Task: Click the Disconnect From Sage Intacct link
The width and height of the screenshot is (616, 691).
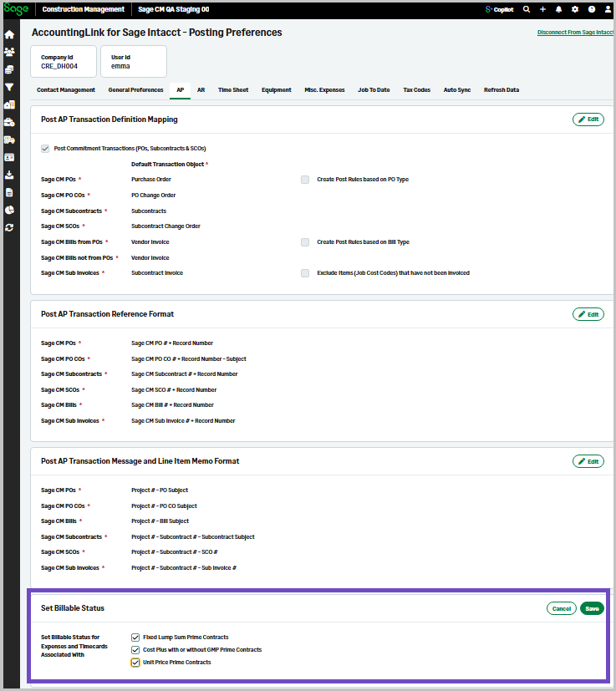Action: (574, 33)
